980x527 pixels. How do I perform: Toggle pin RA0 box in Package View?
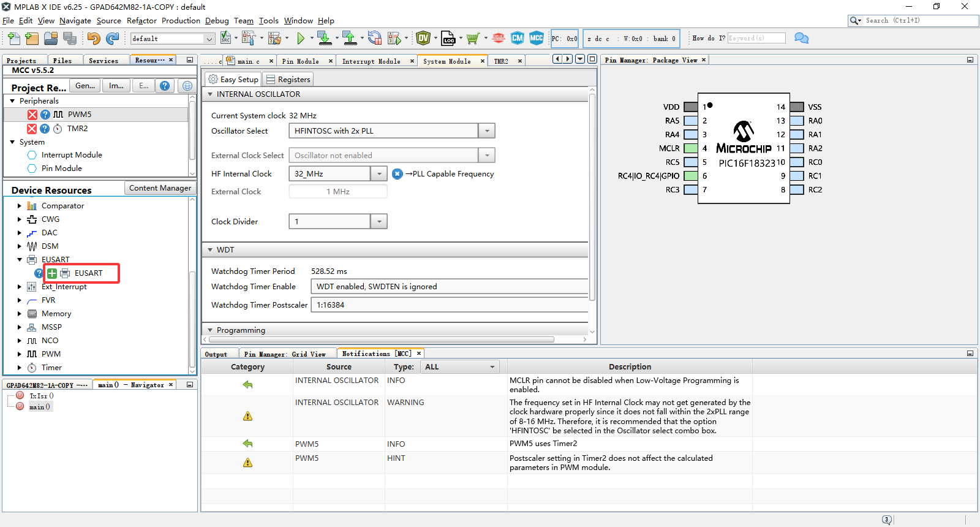click(797, 121)
